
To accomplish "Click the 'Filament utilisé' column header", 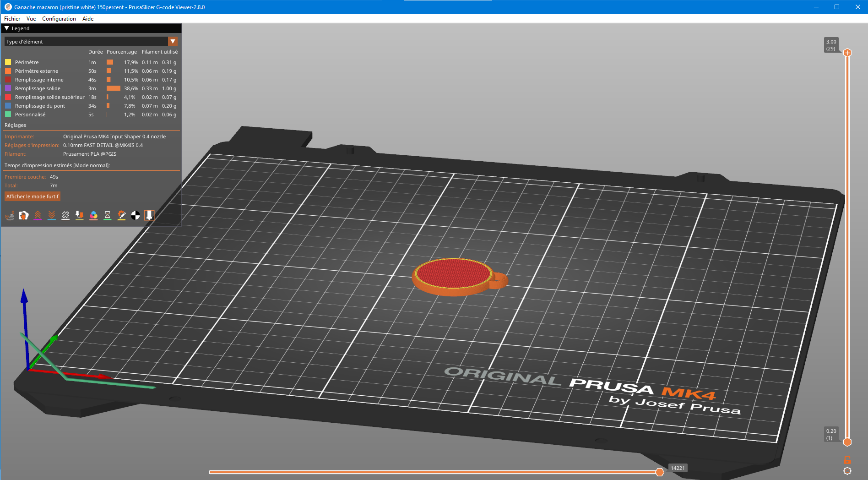I will tap(160, 52).
